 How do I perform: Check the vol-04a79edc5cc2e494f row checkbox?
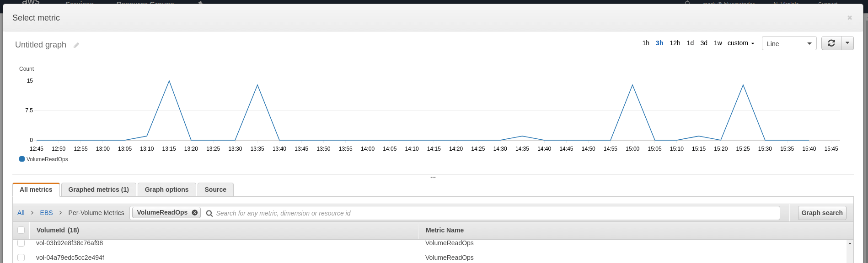(21, 258)
